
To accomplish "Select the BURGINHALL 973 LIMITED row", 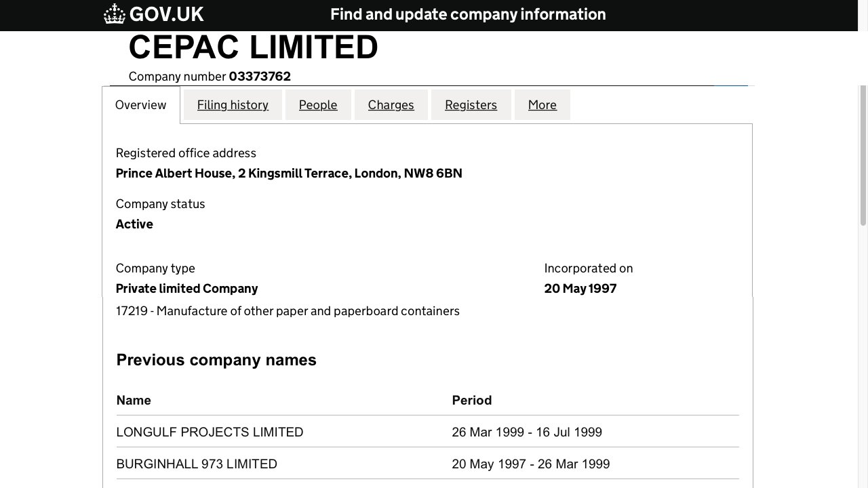I will pyautogui.click(x=428, y=464).
